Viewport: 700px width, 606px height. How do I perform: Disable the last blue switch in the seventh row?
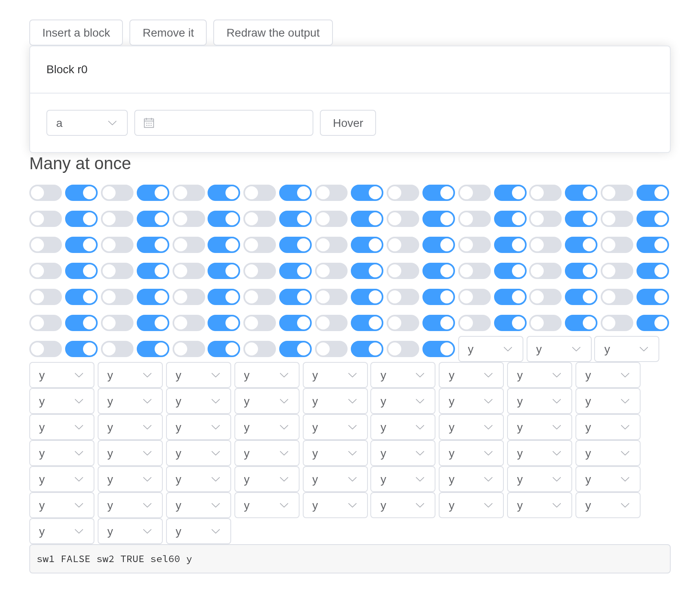click(439, 349)
